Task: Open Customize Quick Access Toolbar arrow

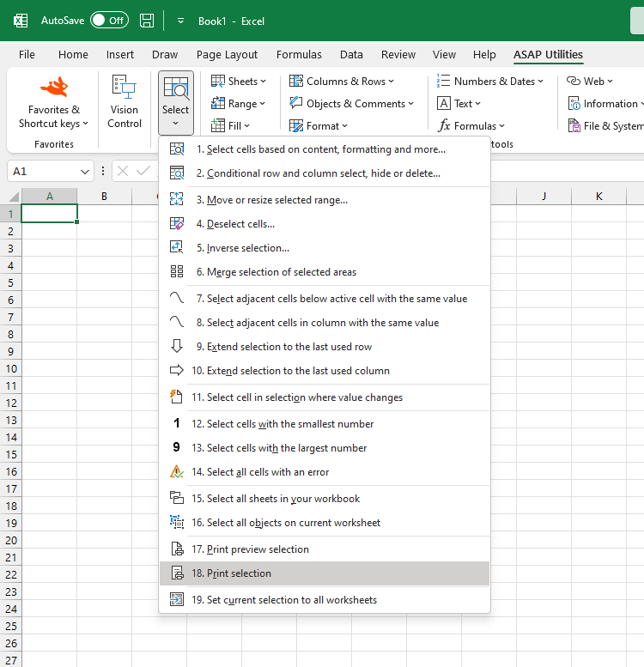Action: coord(180,21)
